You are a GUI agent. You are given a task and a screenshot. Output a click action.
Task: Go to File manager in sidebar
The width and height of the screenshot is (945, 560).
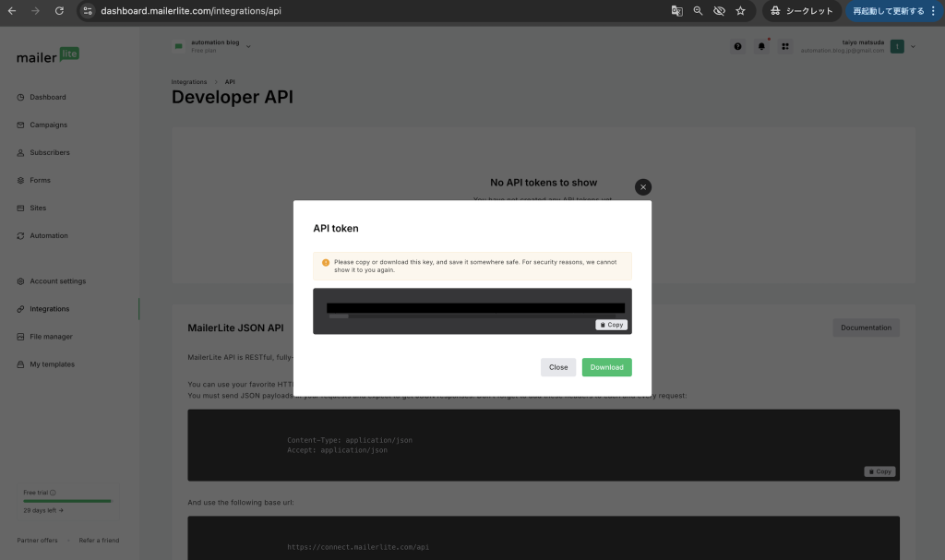51,337
